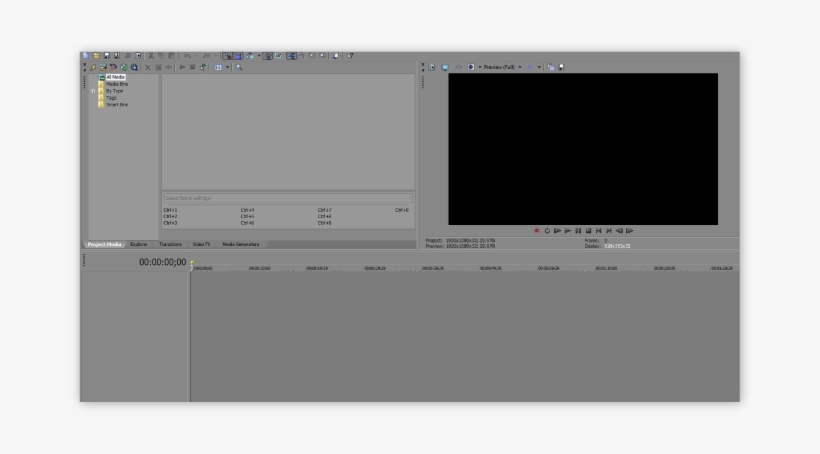820x454 pixels.
Task: Click the record button under the preview
Action: (x=537, y=231)
